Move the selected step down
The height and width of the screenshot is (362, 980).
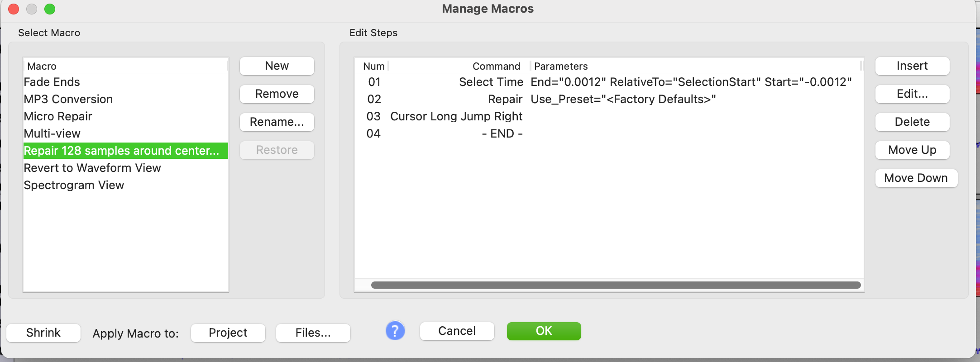915,178
